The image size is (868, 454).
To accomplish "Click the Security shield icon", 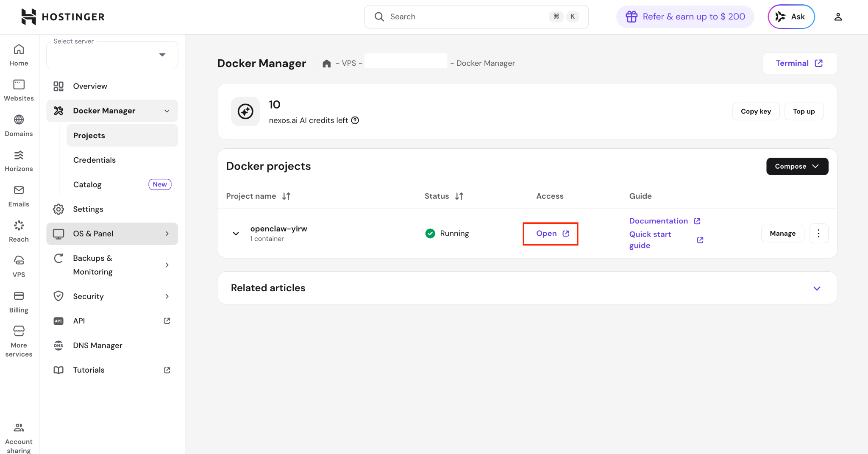I will [58, 296].
